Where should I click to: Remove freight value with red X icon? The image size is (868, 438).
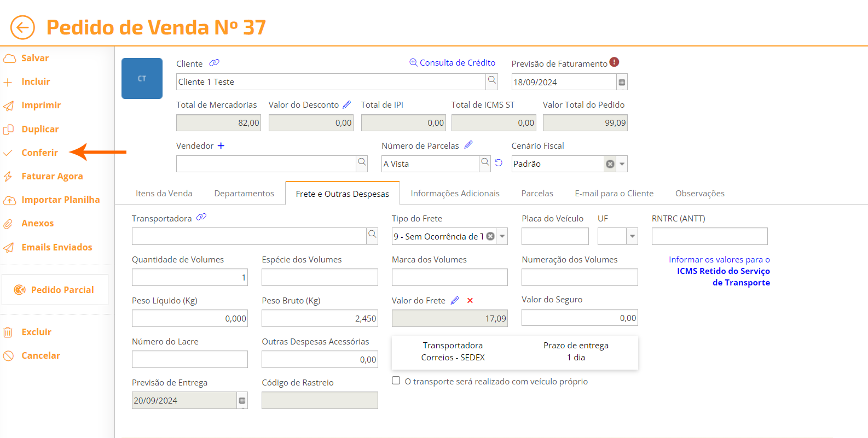pos(470,300)
